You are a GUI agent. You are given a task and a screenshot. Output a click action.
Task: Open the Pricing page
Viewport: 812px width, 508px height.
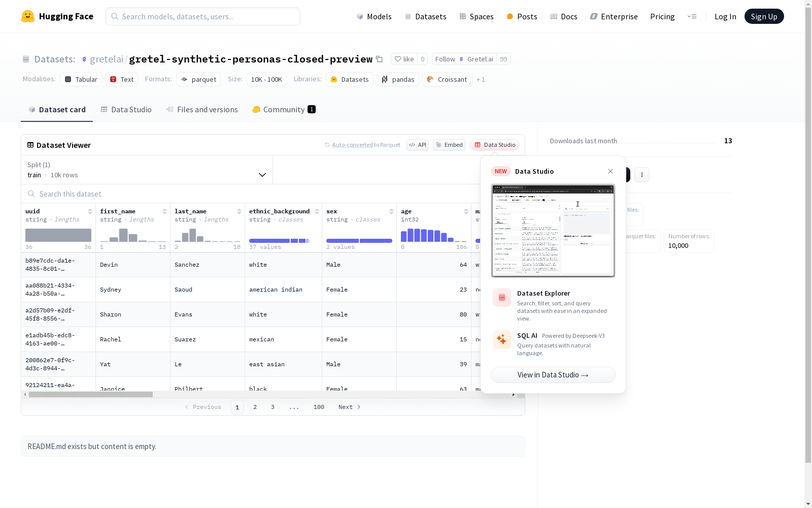click(x=662, y=16)
